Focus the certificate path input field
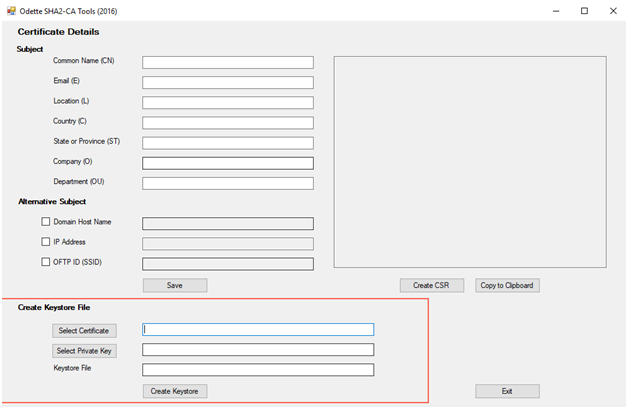The width and height of the screenshot is (628, 409). coord(258,330)
